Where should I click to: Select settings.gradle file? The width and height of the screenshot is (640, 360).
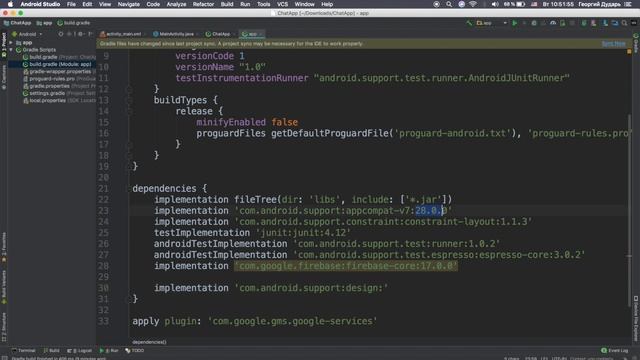(59, 93)
